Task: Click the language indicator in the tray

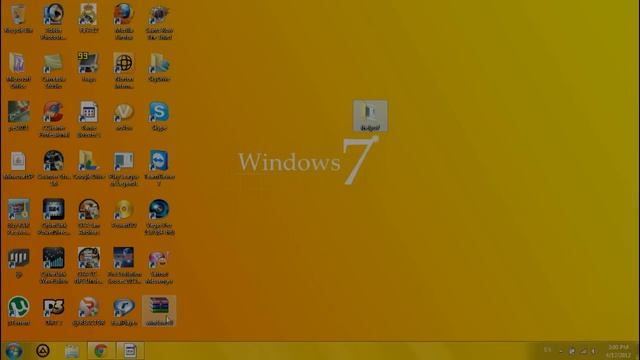Action: click(547, 350)
